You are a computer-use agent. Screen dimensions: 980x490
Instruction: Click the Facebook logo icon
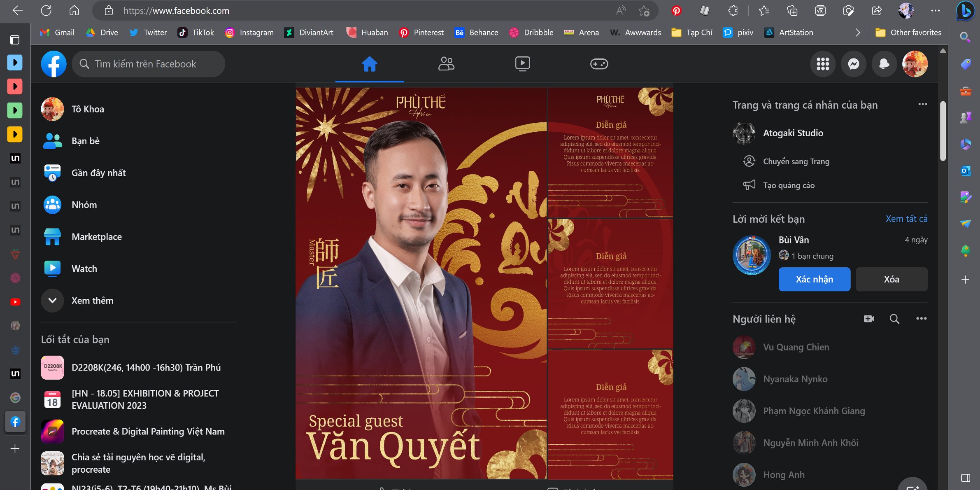(x=54, y=64)
